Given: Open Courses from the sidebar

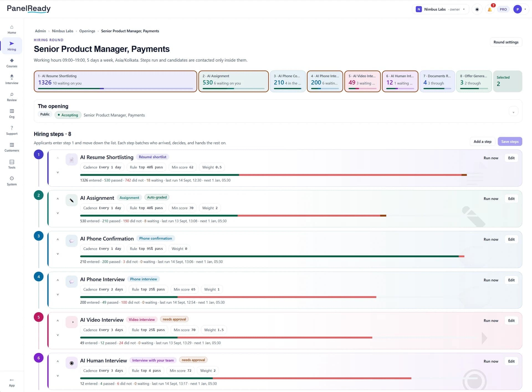Looking at the screenshot, I should 12,63.
